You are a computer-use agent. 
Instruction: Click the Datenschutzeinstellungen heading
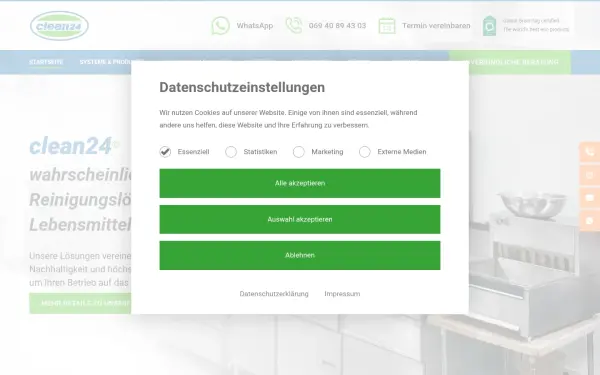click(242, 87)
